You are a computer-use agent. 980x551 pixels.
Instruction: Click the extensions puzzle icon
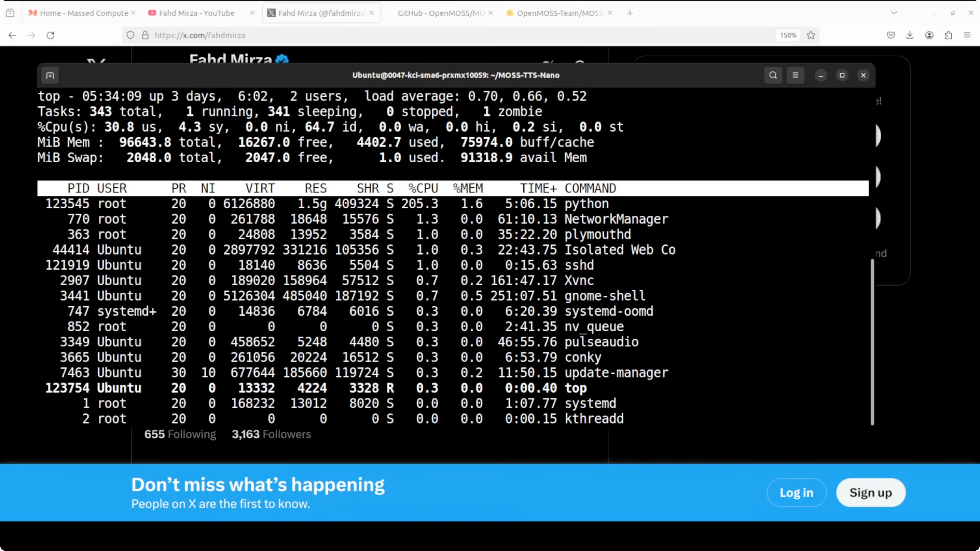948,35
